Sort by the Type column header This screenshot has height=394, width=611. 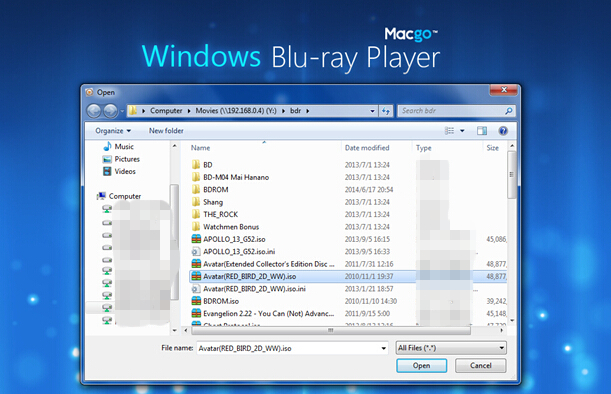point(424,148)
